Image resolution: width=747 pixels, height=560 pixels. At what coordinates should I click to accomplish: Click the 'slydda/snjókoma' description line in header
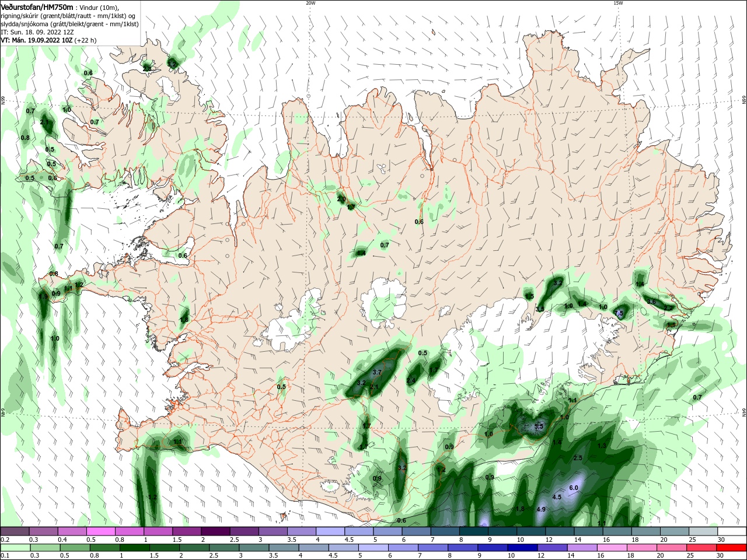click(69, 24)
